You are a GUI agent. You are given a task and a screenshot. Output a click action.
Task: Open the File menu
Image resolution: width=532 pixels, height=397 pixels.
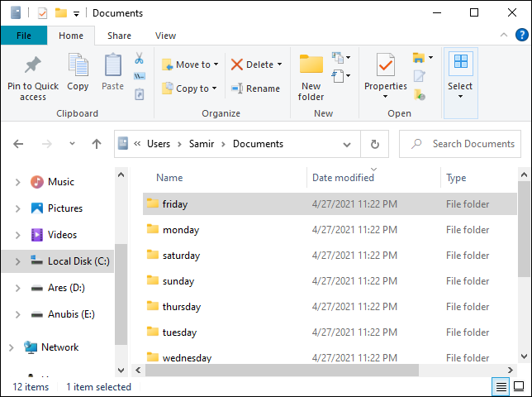point(24,36)
